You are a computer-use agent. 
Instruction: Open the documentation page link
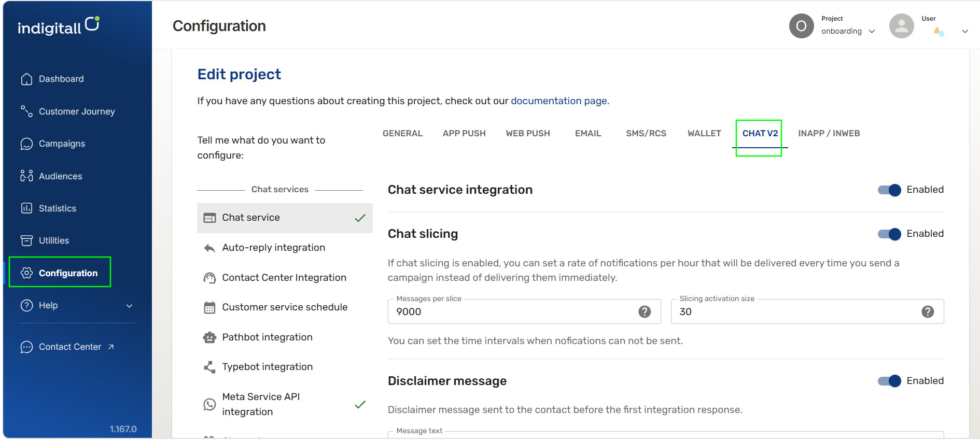point(559,101)
